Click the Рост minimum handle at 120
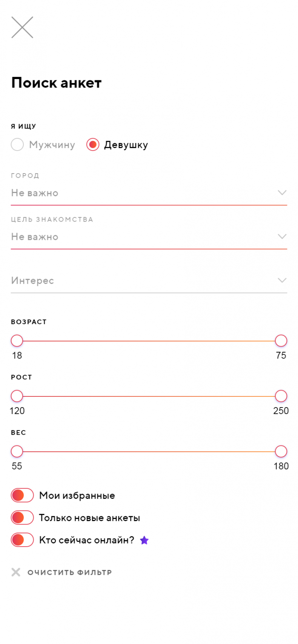This screenshot has height=644, width=298. tap(17, 396)
